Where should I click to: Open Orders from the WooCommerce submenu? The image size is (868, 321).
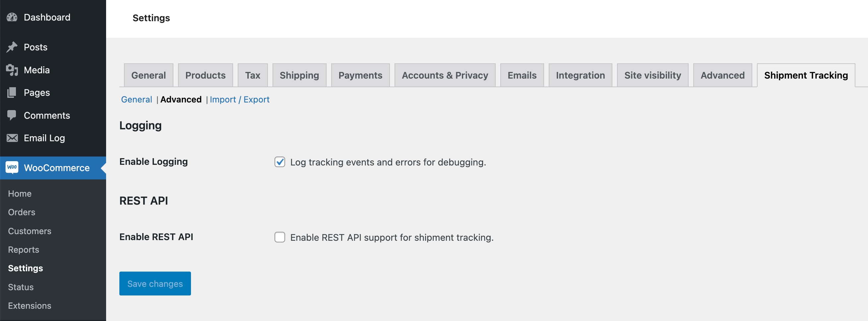(21, 212)
